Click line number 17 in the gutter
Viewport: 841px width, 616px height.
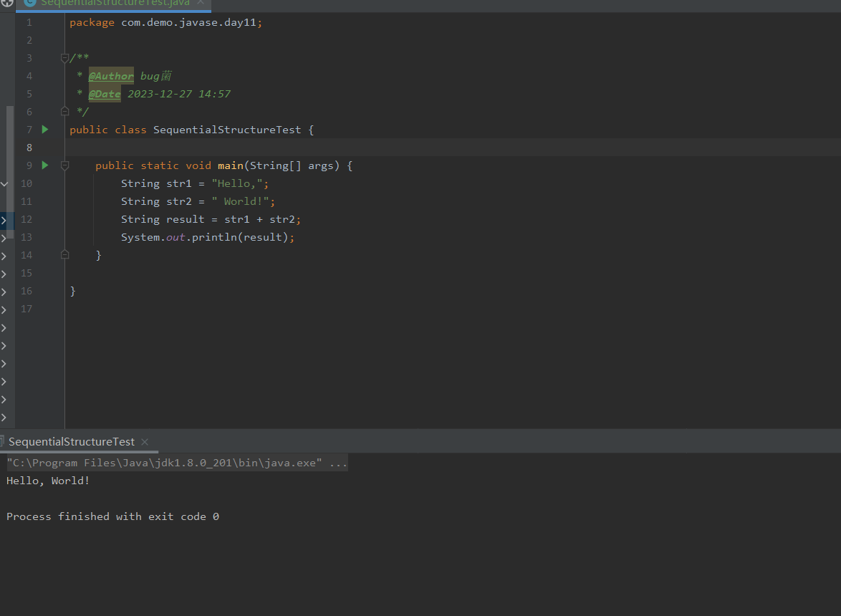point(27,309)
